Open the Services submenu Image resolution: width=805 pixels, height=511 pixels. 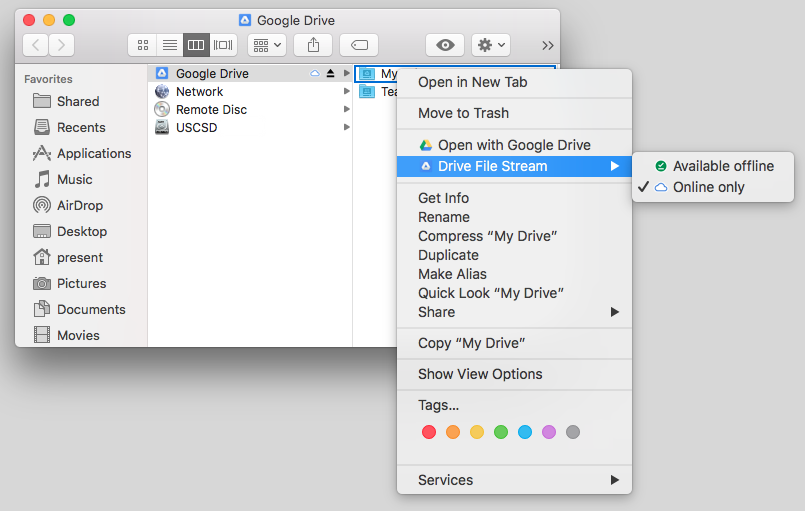514,480
